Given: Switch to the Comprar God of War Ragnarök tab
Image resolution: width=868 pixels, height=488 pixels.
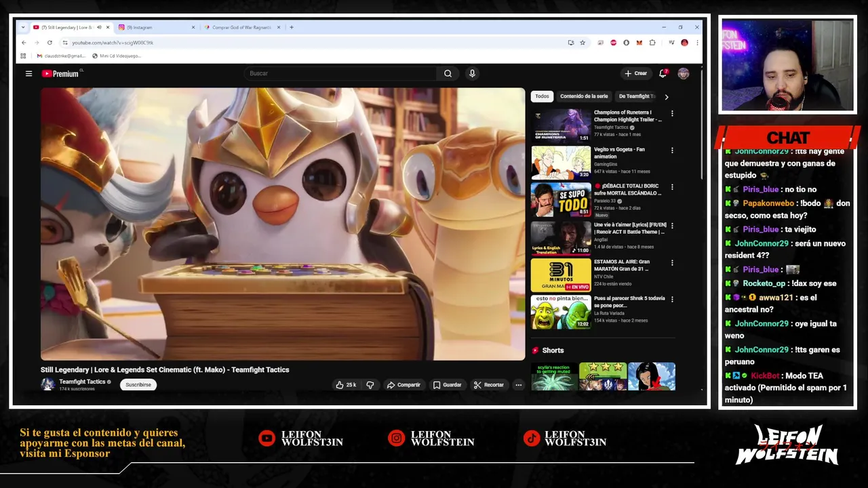Looking at the screenshot, I should click(241, 27).
